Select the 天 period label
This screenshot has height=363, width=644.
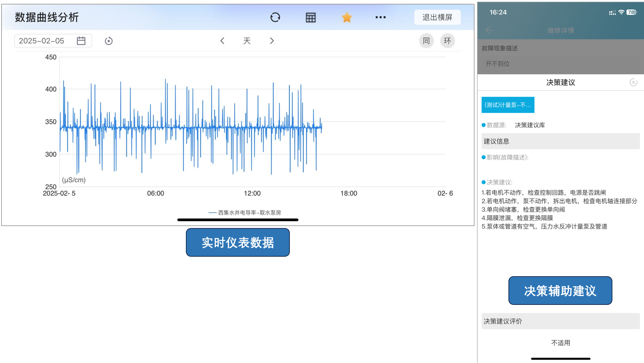pos(247,41)
